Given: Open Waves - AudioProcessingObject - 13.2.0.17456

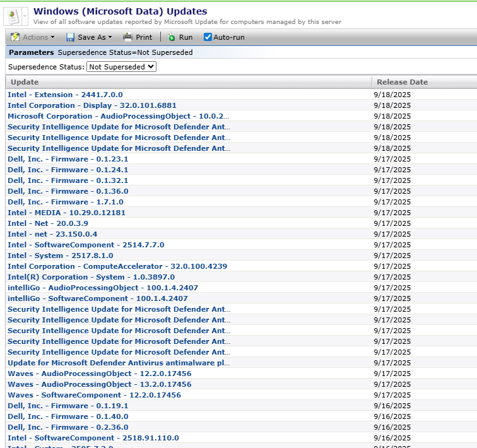Looking at the screenshot, I should [x=100, y=384].
